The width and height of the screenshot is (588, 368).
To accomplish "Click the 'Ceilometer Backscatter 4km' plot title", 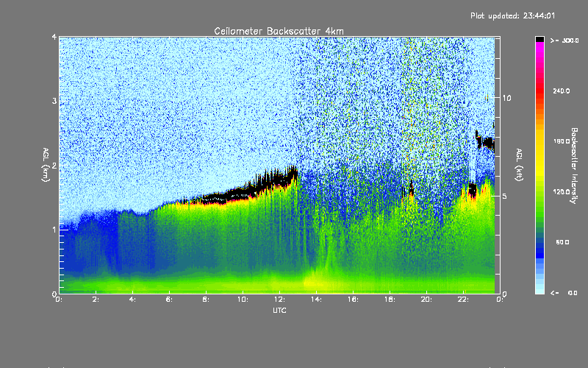I will (x=279, y=31).
